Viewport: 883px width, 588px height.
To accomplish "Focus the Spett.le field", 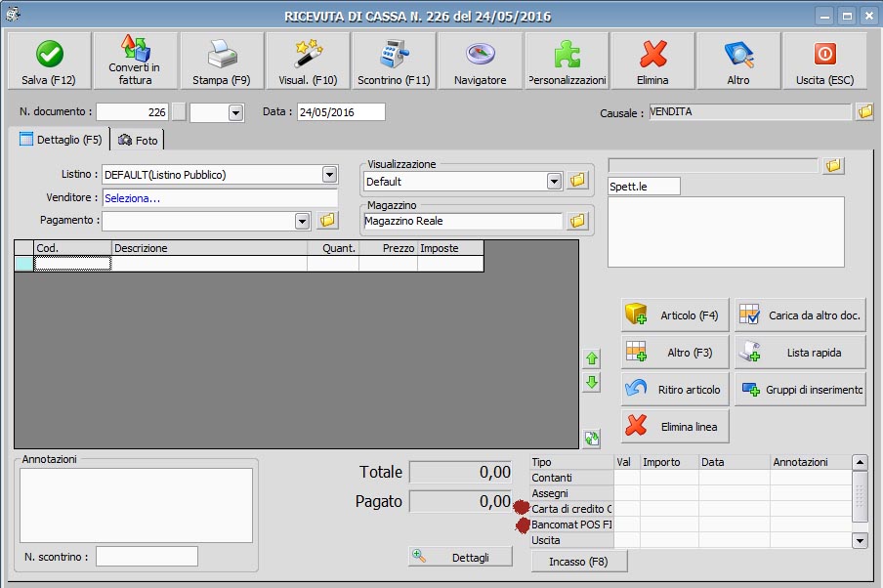I will coord(644,187).
